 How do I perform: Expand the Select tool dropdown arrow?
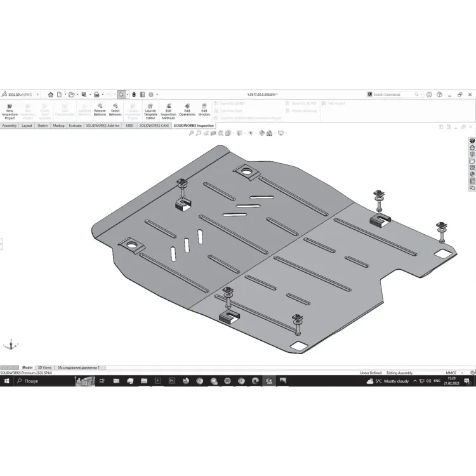pos(128,95)
